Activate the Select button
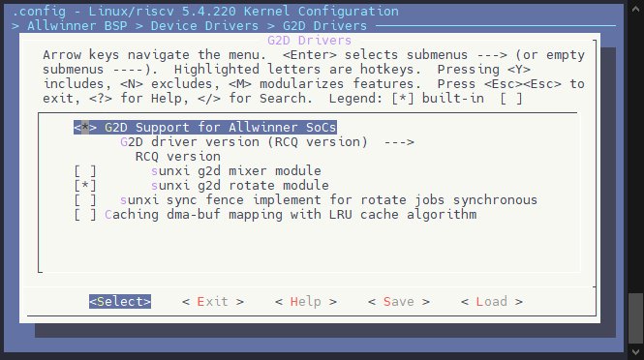Screen dimensions: 644x360 [120, 301]
